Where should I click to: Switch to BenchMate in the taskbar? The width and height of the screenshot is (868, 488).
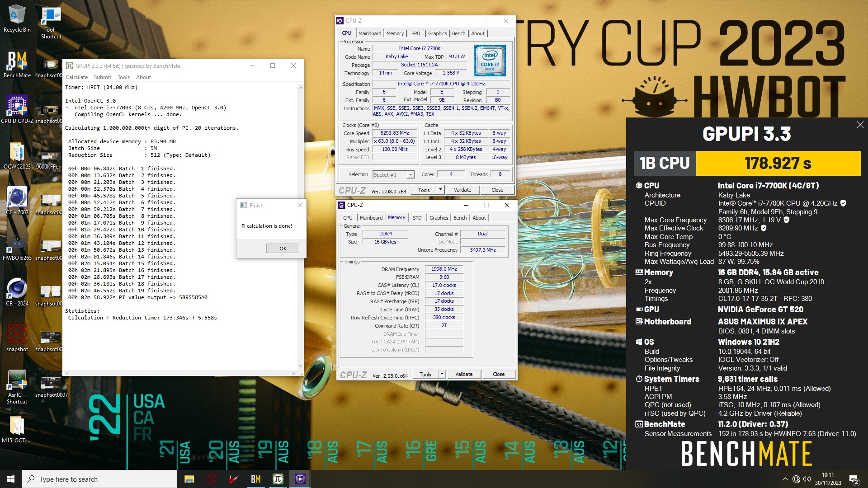click(255, 479)
